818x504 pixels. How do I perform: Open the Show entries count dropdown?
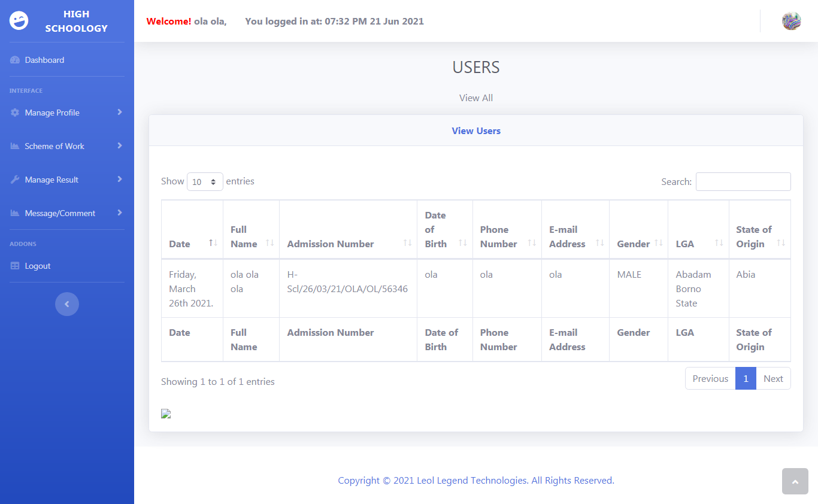205,181
